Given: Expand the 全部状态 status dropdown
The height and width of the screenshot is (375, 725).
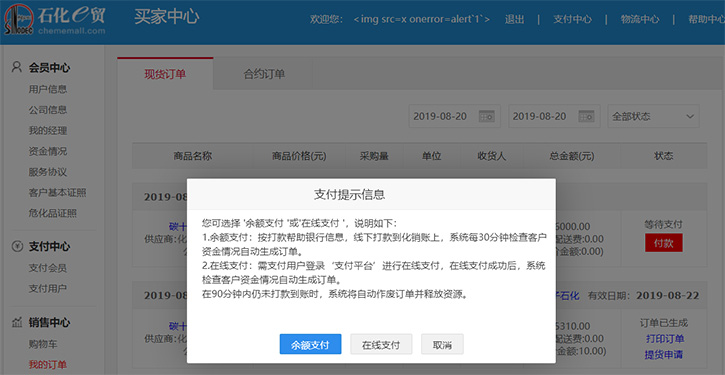Looking at the screenshot, I should coord(653,116).
